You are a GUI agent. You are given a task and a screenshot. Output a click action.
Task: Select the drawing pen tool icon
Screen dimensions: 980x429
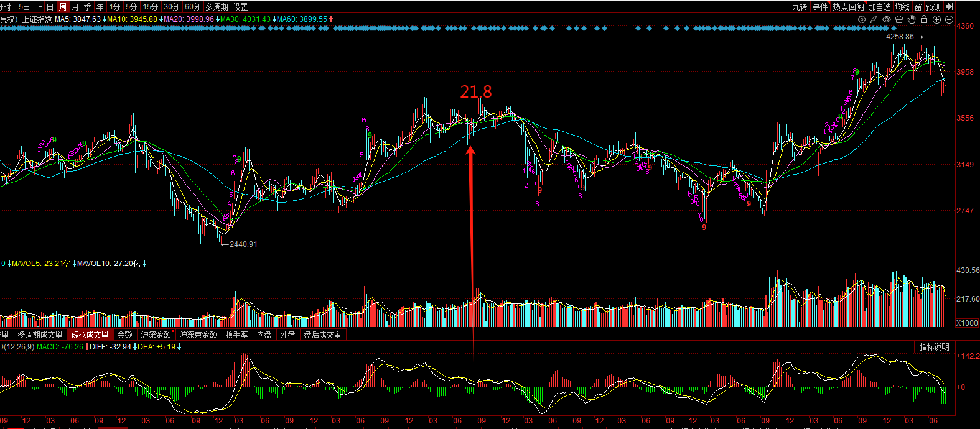pos(874,19)
